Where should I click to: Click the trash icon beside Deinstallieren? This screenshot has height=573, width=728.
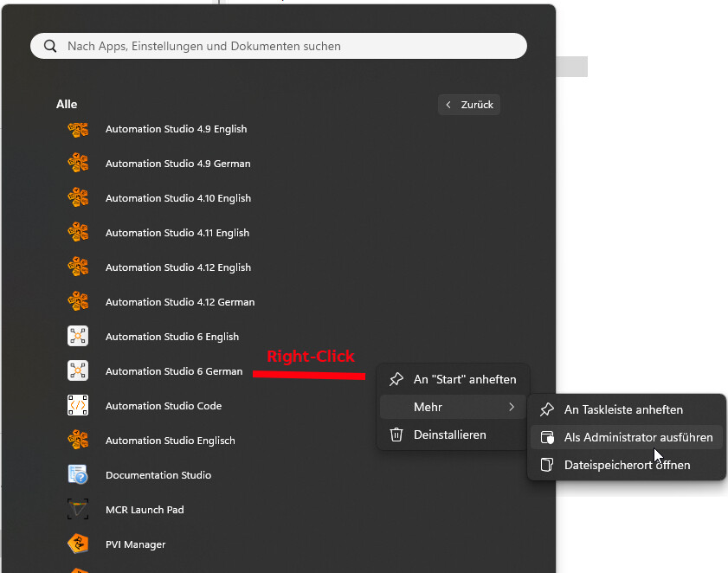click(x=396, y=435)
